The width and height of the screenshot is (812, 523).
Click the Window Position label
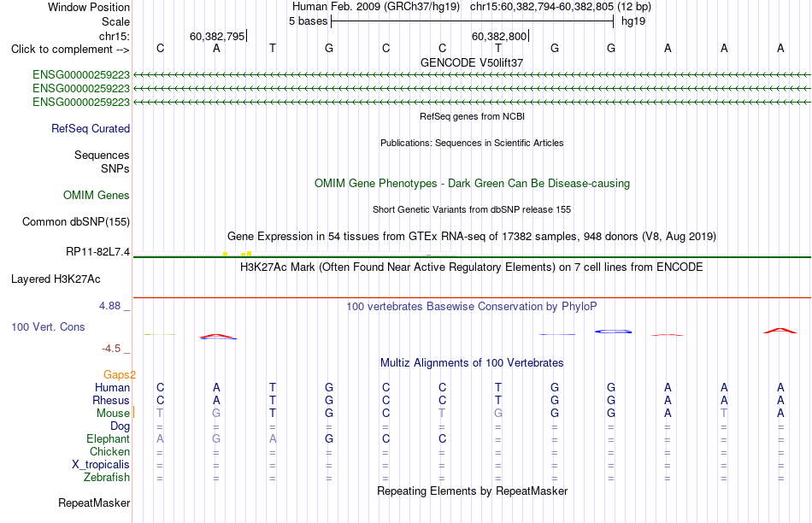pyautogui.click(x=89, y=7)
